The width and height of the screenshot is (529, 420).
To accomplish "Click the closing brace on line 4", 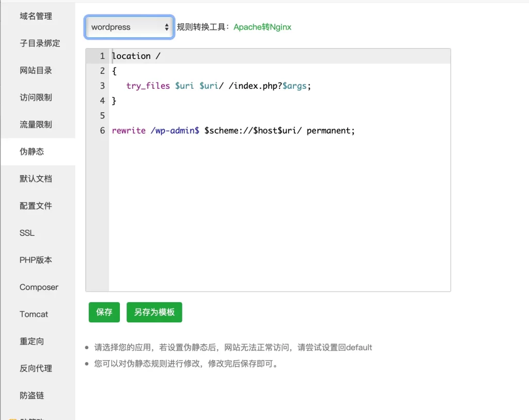I will pyautogui.click(x=114, y=101).
